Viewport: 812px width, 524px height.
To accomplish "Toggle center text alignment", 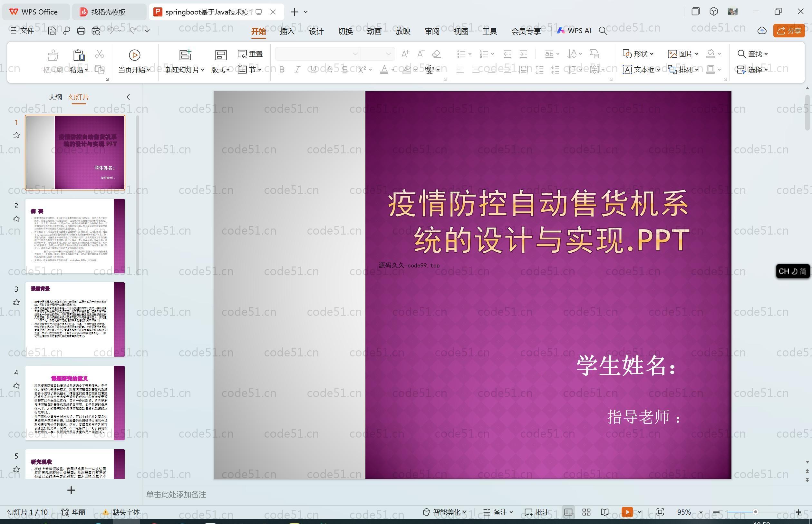I will 476,70.
